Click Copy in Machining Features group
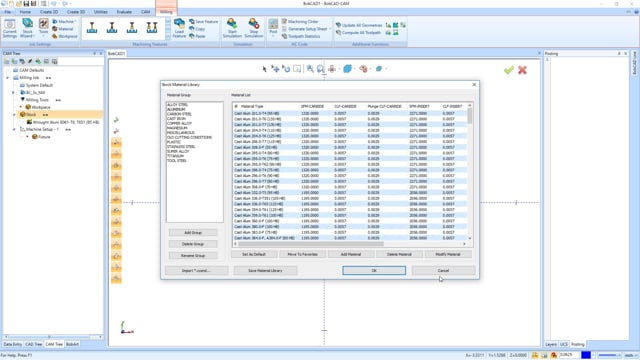 tap(198, 29)
